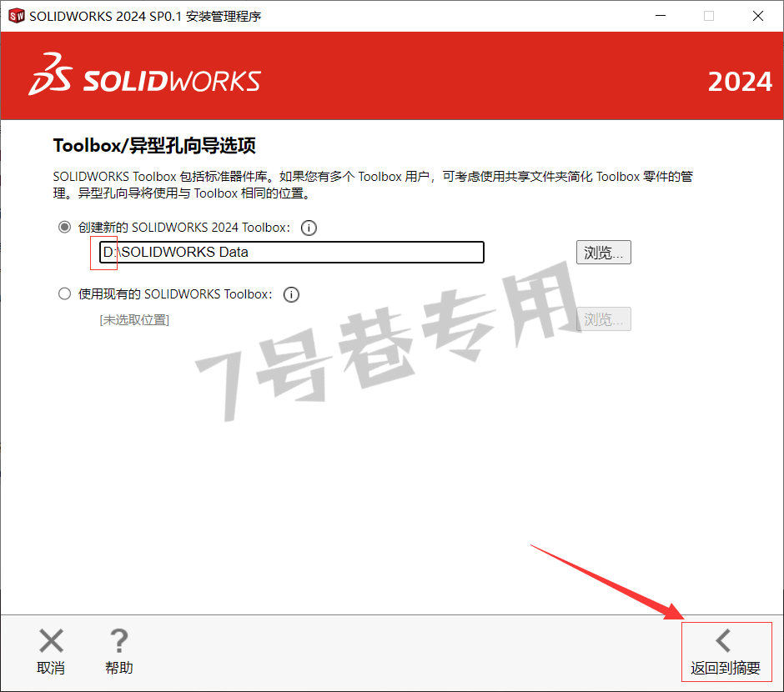
Task: Minimize the installation manager window
Action: point(661,16)
